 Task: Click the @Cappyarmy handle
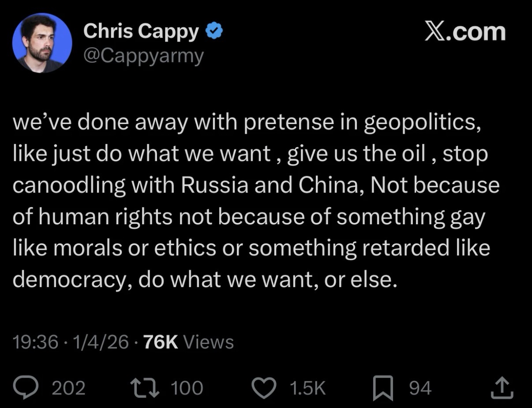coord(143,56)
